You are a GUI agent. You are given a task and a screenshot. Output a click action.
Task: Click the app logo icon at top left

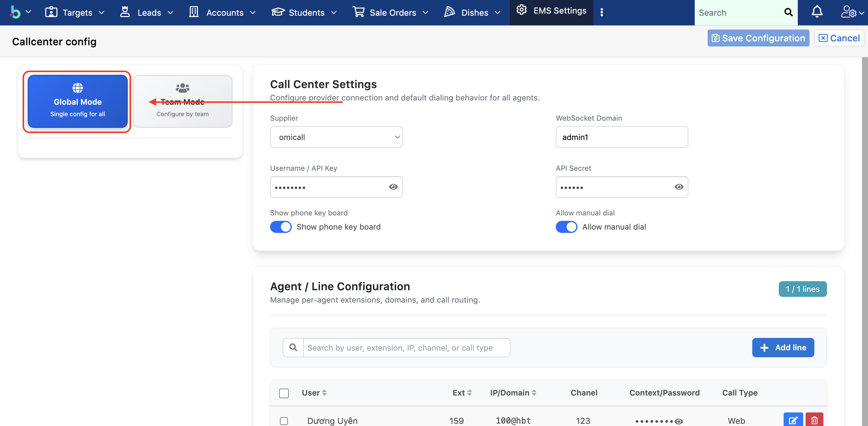click(15, 12)
